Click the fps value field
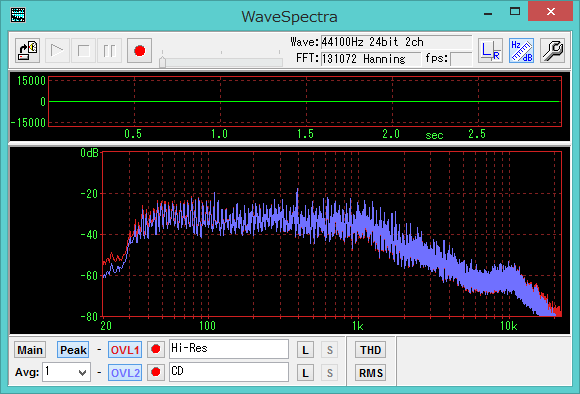The image size is (580, 394). 461,59
